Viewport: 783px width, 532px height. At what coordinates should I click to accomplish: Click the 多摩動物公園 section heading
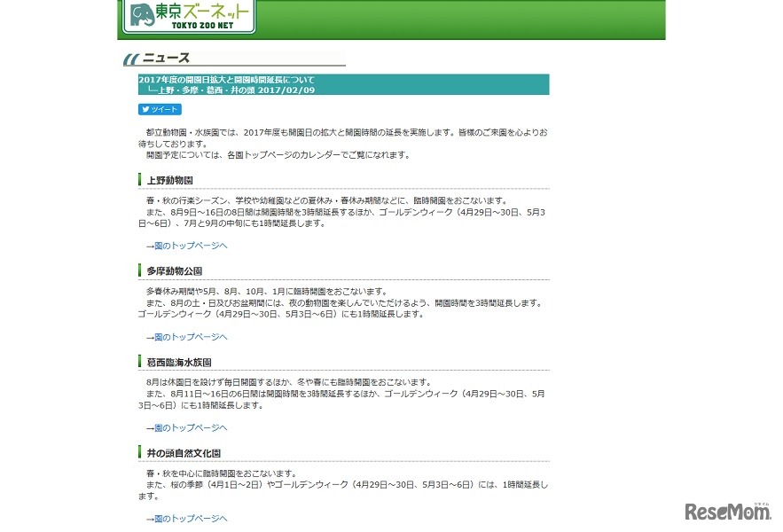(176, 270)
